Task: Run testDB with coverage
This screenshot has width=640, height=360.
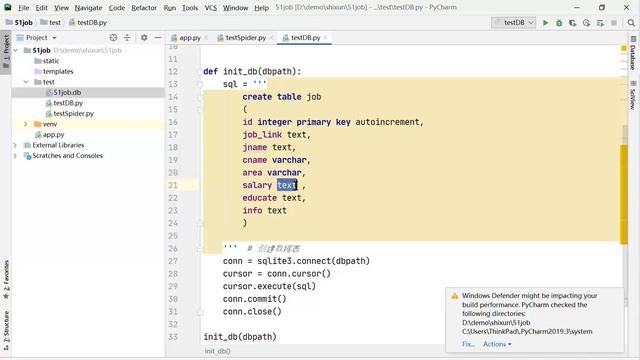Action: point(573,23)
